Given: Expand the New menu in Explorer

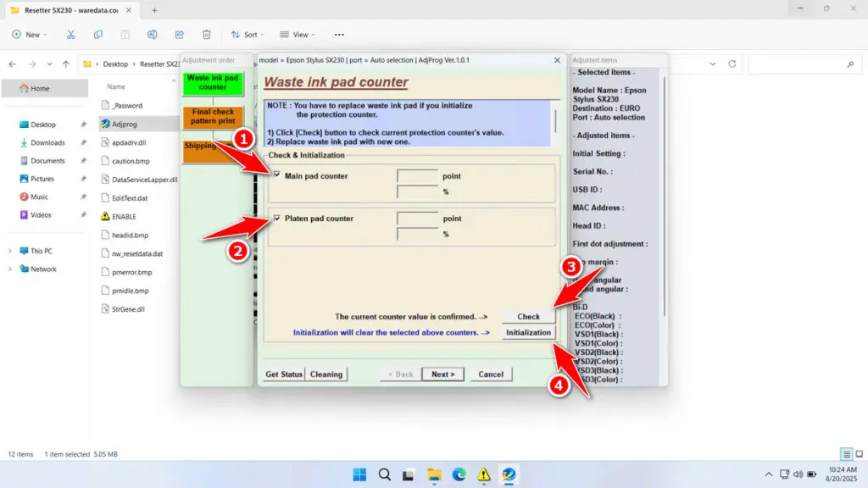Looking at the screenshot, I should pyautogui.click(x=30, y=34).
